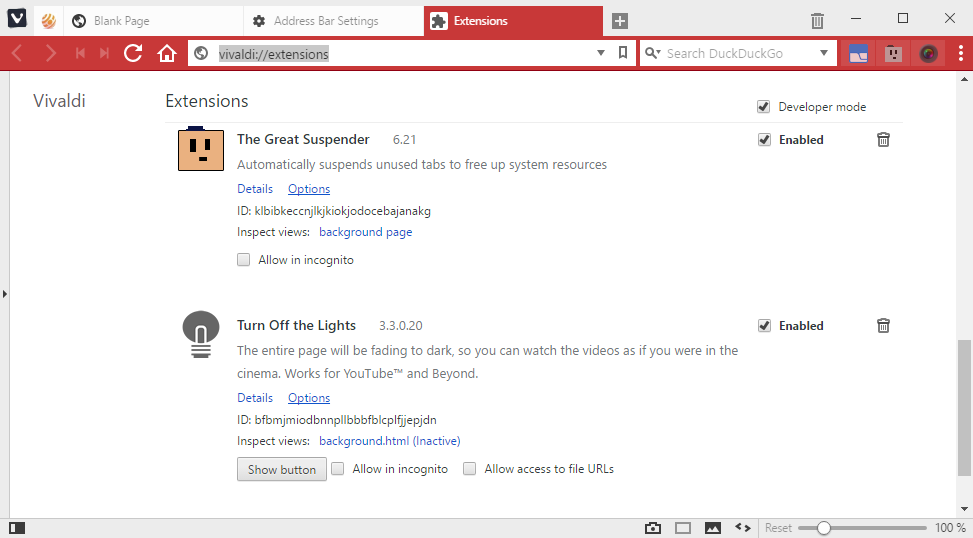Disable Turn Off the Lights extension
This screenshot has width=973, height=538.
[x=764, y=326]
